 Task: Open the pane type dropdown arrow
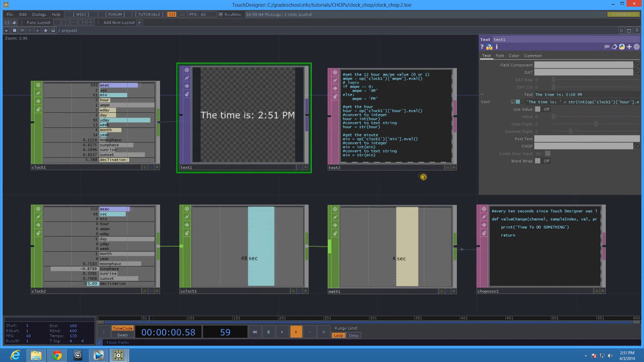pos(6,30)
